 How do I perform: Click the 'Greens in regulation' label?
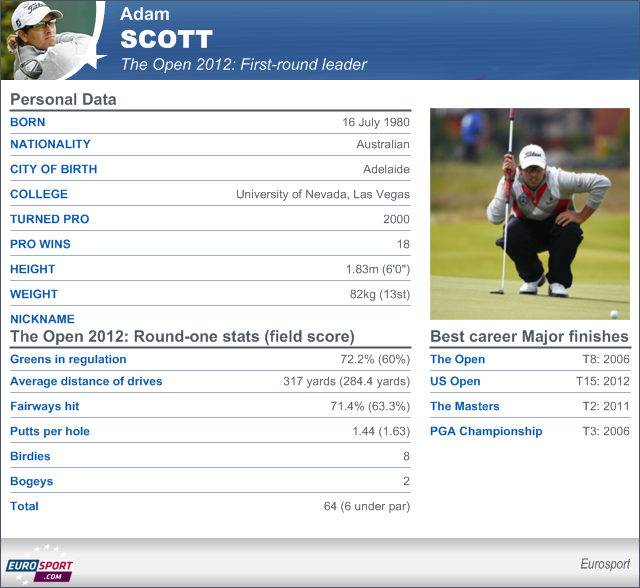[x=68, y=359]
